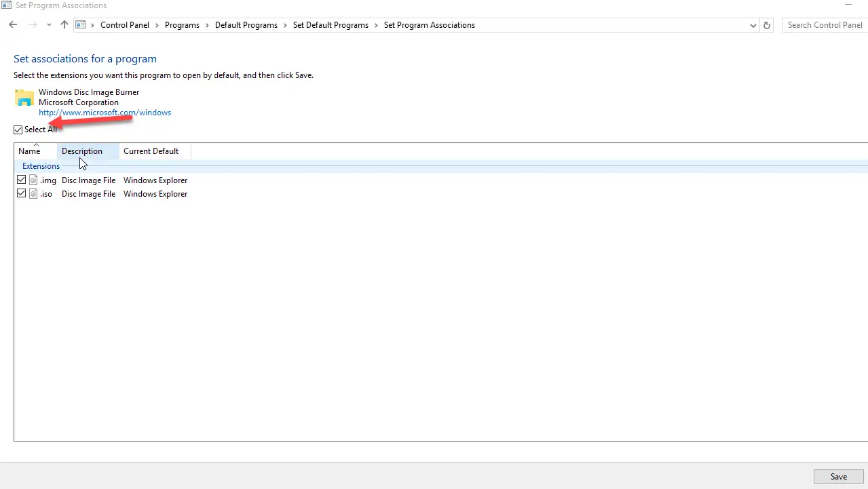Screen dimensions: 868x489
Task: Click the Forward navigation arrow
Action: pos(33,25)
